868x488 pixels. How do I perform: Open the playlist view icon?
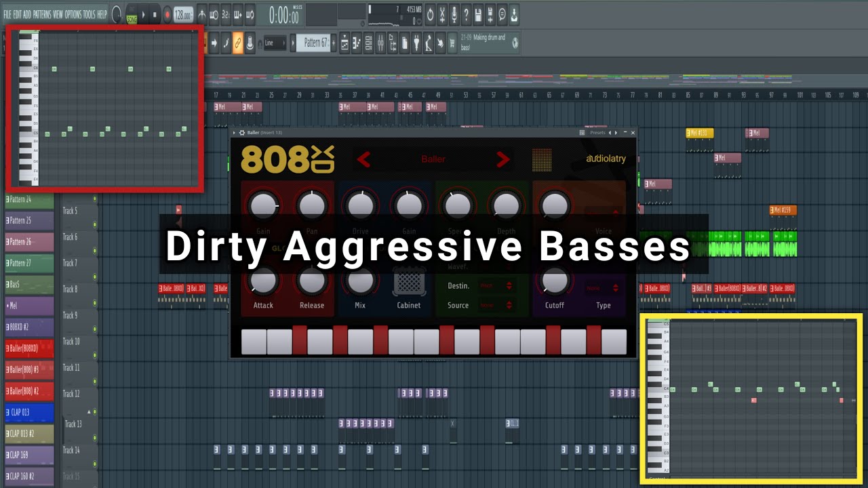(344, 43)
